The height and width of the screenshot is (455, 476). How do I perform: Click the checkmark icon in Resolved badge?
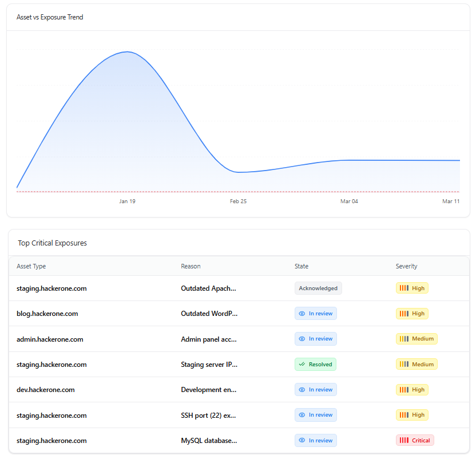tap(302, 364)
